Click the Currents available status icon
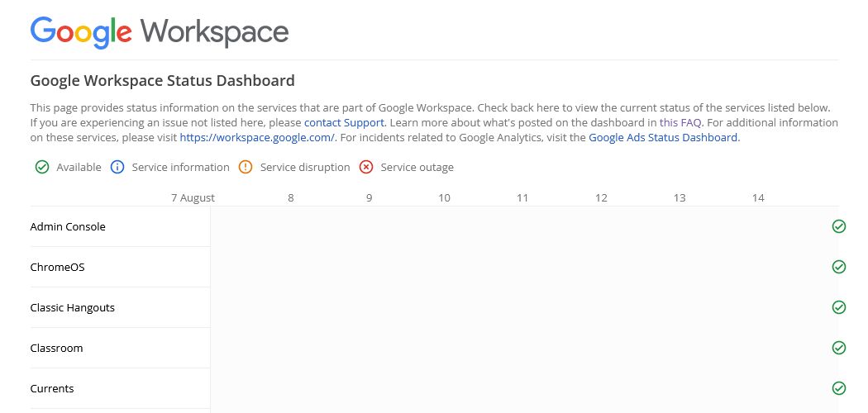 [x=839, y=388]
